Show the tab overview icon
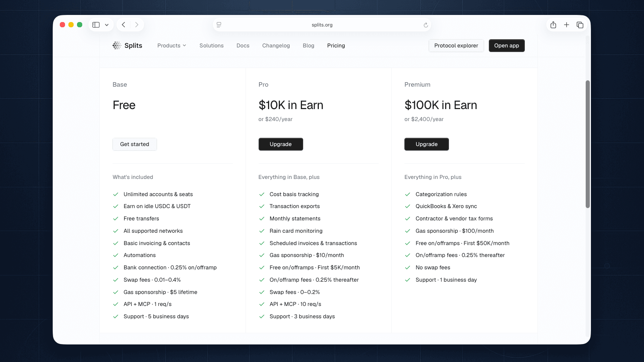Screen dimensions: 644x362 pyautogui.click(x=580, y=25)
